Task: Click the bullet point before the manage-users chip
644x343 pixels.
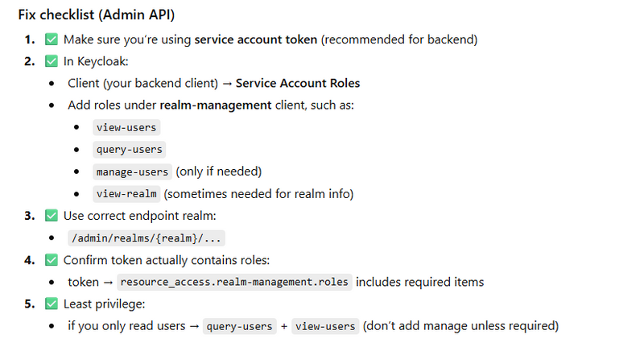Action: point(76,171)
